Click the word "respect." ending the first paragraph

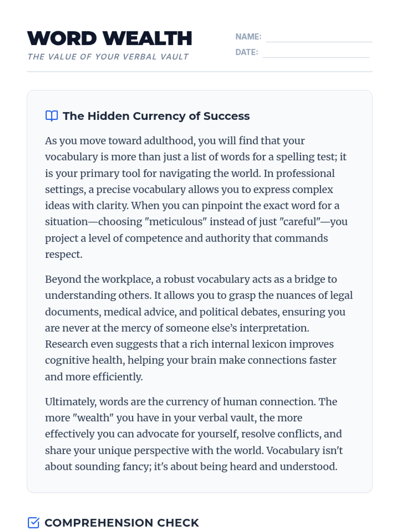point(64,254)
